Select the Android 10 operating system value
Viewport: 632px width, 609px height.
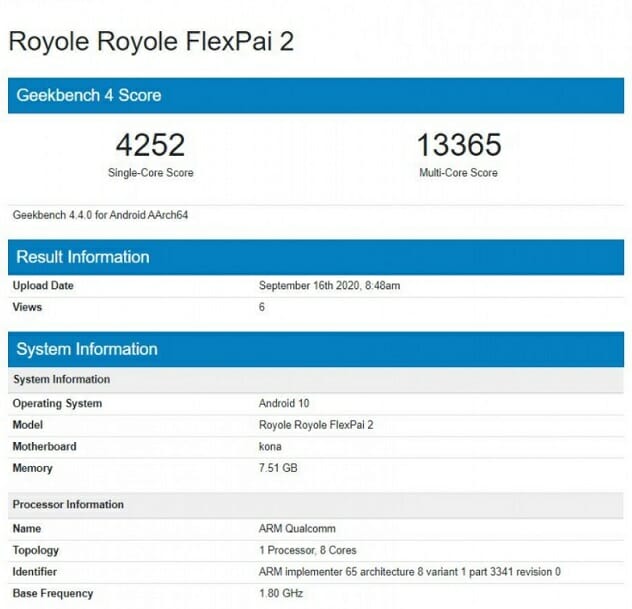pyautogui.click(x=284, y=404)
